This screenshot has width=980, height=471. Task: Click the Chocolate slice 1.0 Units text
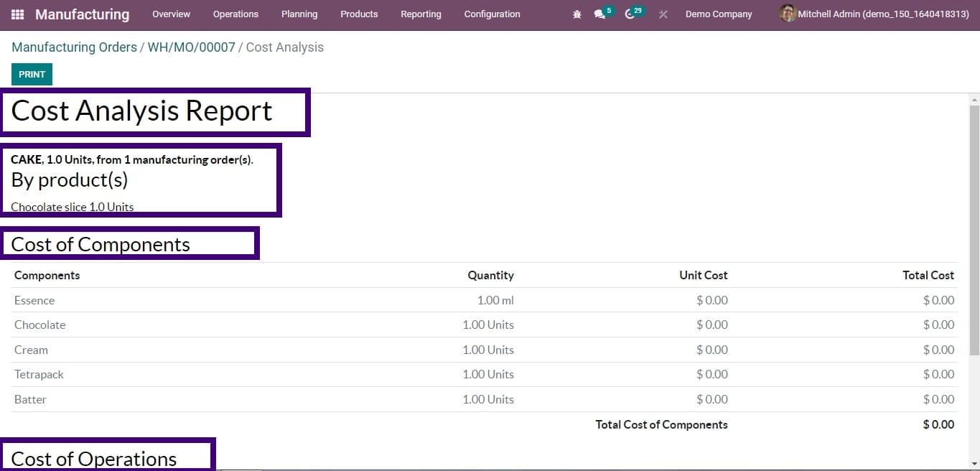(x=73, y=207)
